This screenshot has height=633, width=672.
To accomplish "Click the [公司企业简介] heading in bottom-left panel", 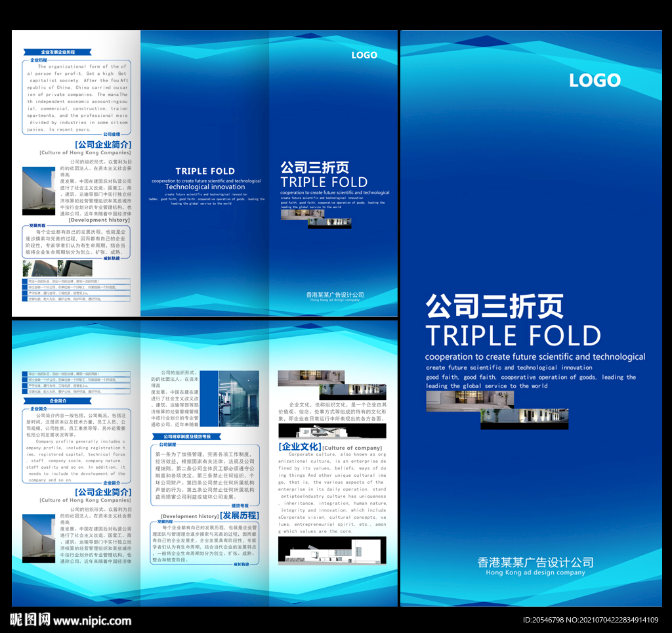I will [x=103, y=492].
